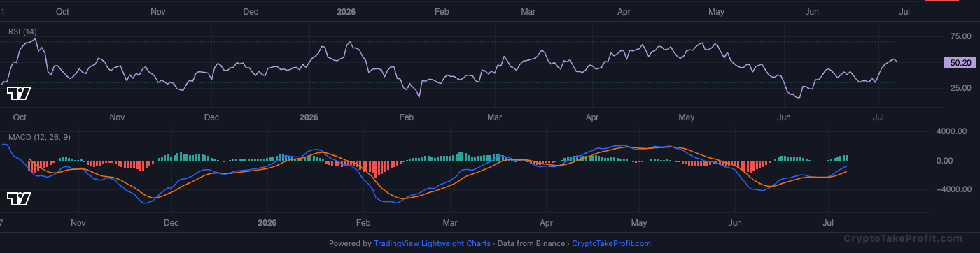This screenshot has width=980, height=253.
Task: Click Apr on the MACD pane time axis
Action: 547,223
